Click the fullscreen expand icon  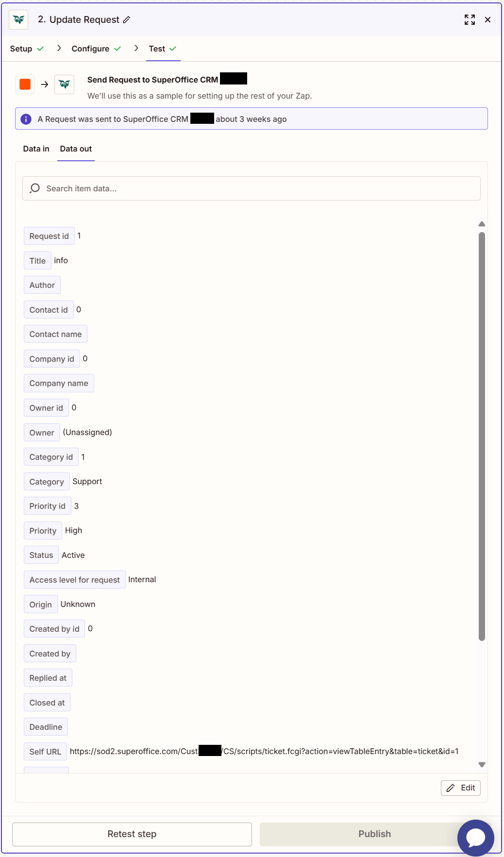pyautogui.click(x=469, y=20)
